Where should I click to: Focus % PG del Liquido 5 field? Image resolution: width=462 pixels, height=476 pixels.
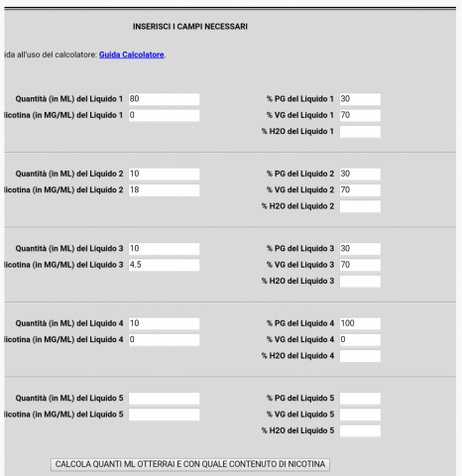360,399
